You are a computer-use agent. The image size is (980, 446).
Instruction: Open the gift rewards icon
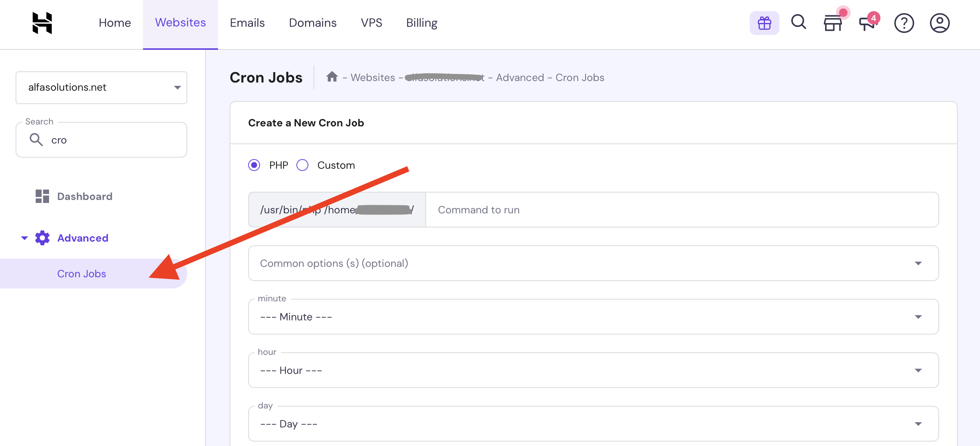pos(764,23)
